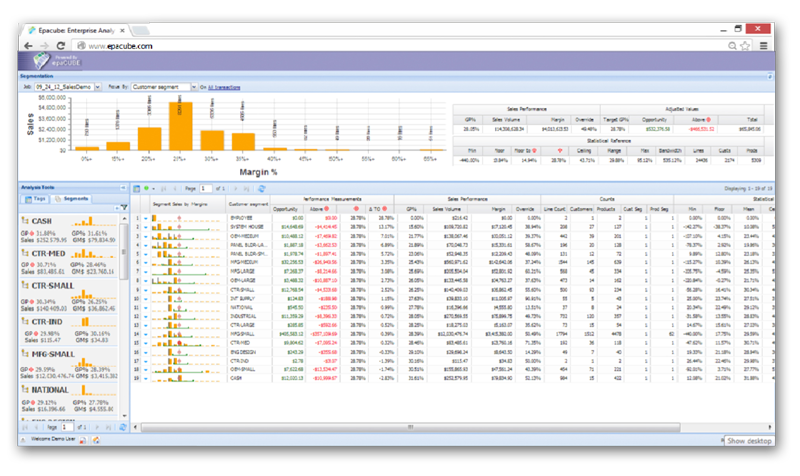This screenshot has height=476, width=800.
Task: Collapse the Analysis Tools panel
Action: (122, 187)
